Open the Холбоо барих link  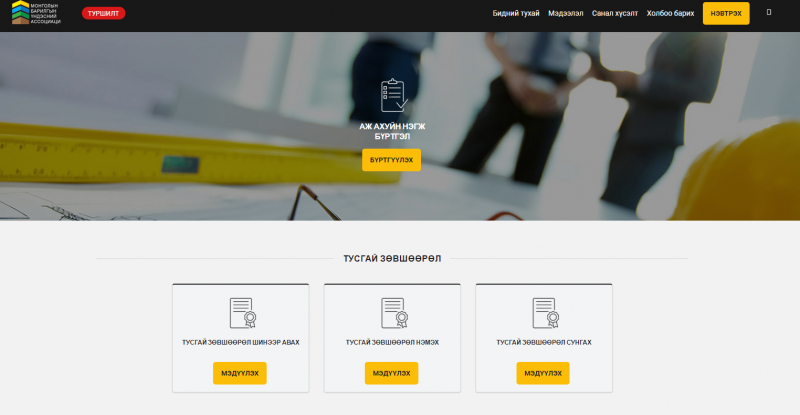pos(670,14)
